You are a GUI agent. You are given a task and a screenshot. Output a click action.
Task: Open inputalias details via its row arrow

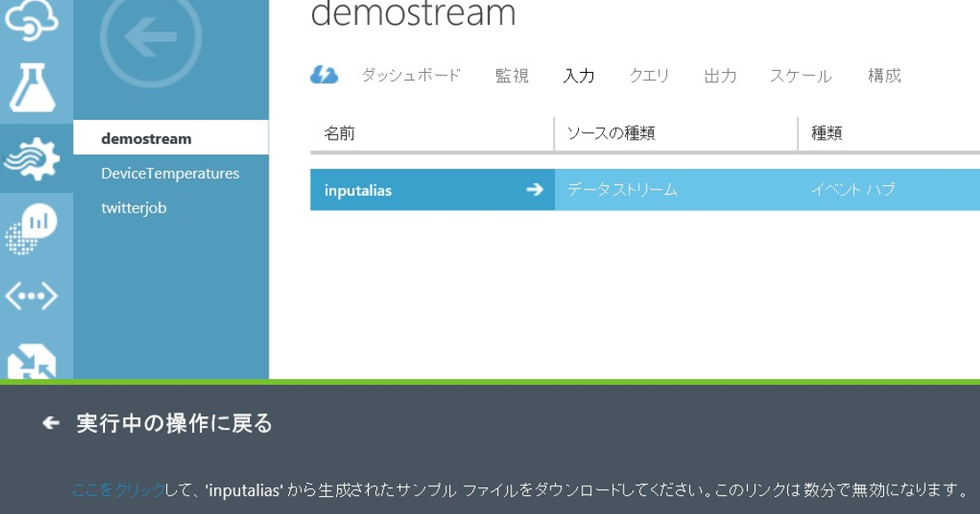click(x=534, y=189)
